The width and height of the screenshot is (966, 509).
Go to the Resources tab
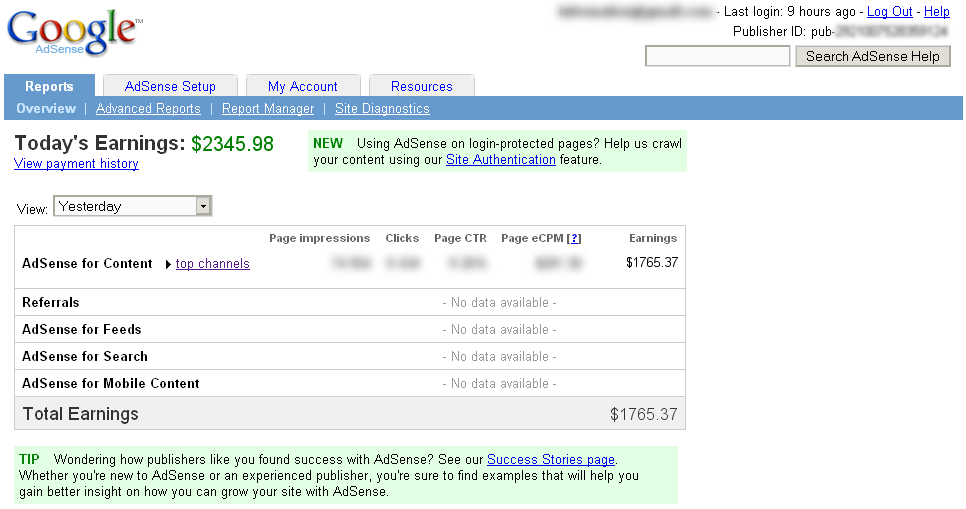(x=421, y=86)
